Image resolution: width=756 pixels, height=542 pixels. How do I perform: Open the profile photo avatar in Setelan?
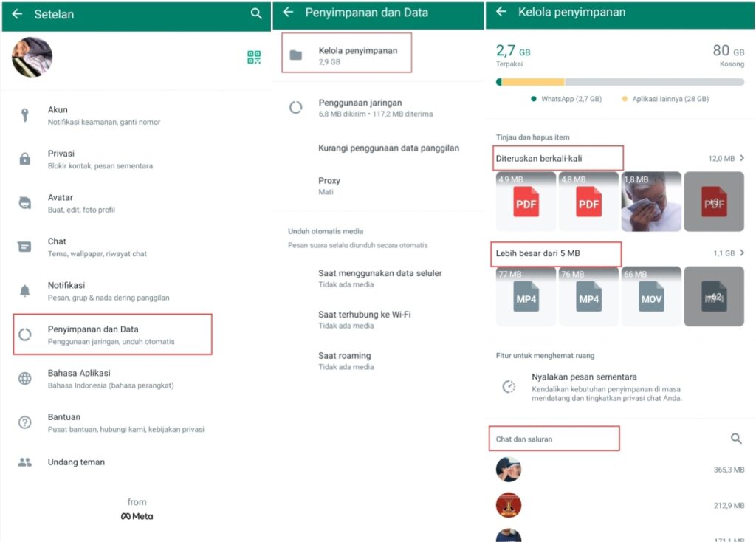(32, 58)
